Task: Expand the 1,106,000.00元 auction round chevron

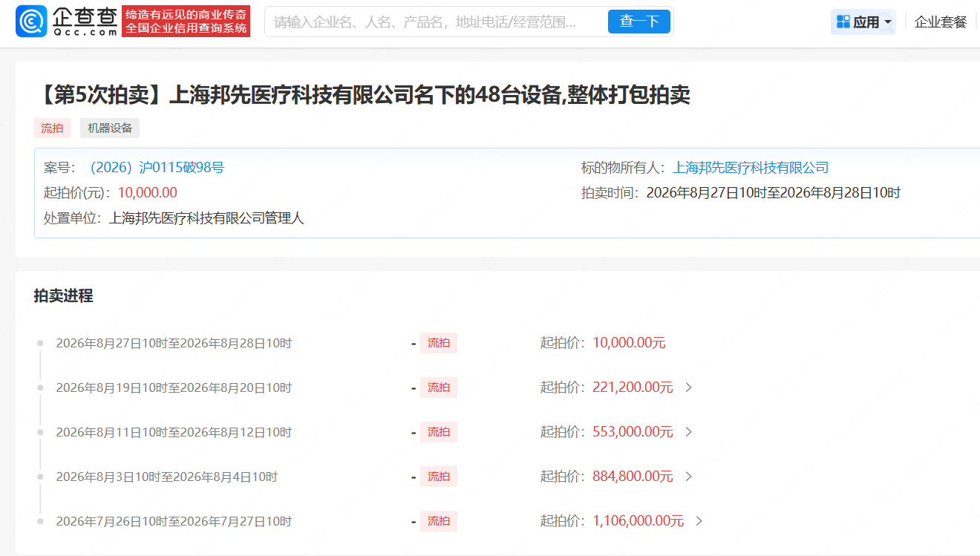Action: [699, 521]
